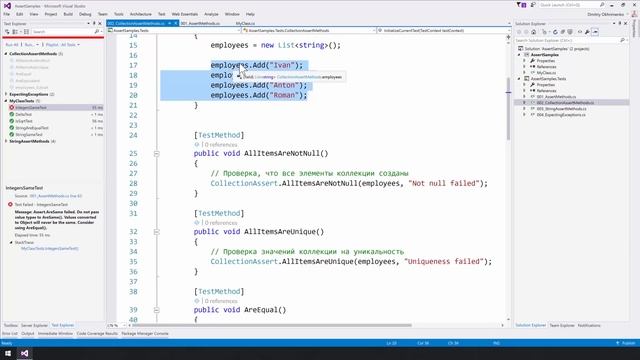Expand the ExpectingExceptions test group
The image size is (640, 360).
coord(6,94)
